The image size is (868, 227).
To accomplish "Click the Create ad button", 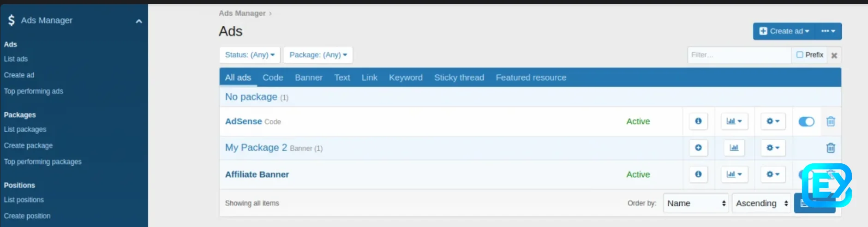I will [784, 31].
